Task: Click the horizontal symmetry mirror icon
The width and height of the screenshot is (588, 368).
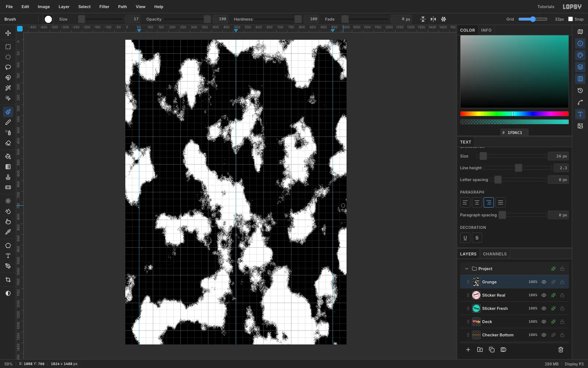Action: tap(433, 19)
